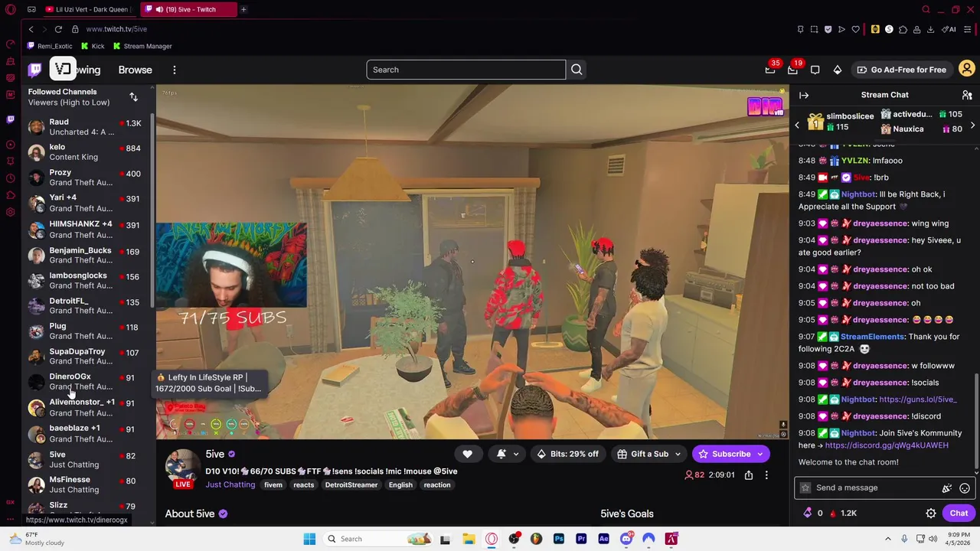
Task: Focus the Twitch search field
Action: (465, 70)
